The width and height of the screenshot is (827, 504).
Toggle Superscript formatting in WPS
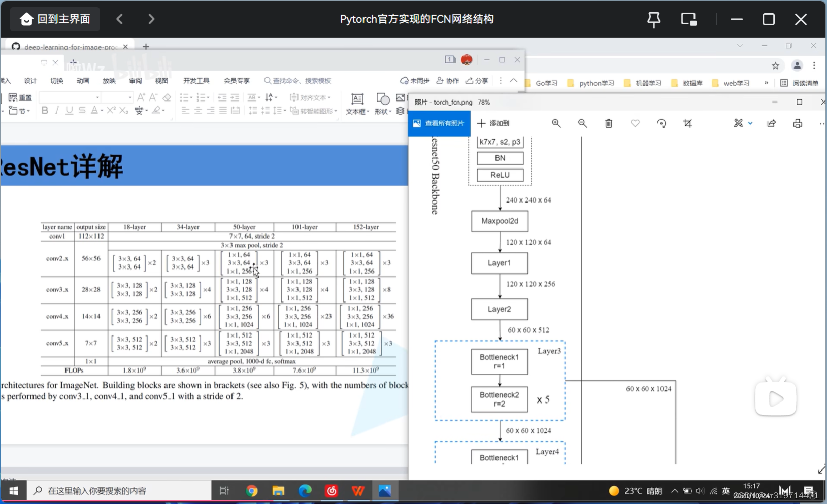pyautogui.click(x=111, y=110)
